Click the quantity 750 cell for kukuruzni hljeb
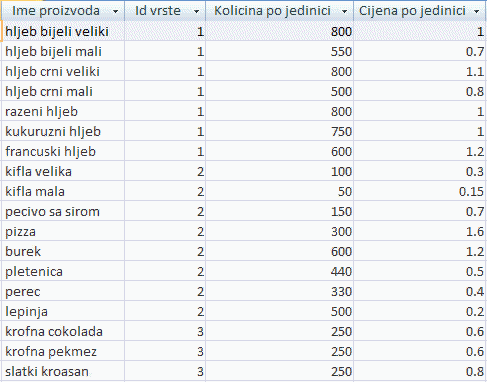Image resolution: width=487 pixels, height=382 pixels. [279, 131]
